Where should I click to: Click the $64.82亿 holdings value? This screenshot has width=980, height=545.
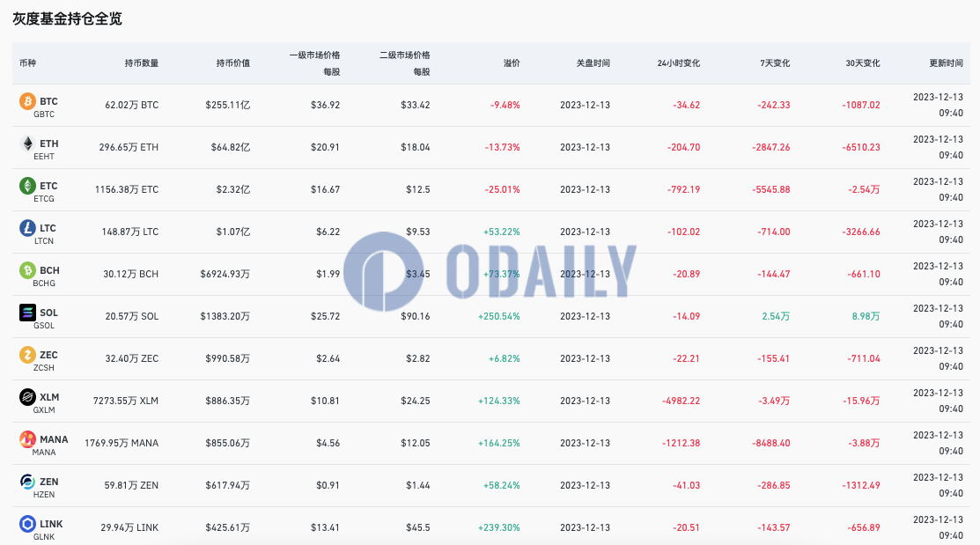click(231, 148)
